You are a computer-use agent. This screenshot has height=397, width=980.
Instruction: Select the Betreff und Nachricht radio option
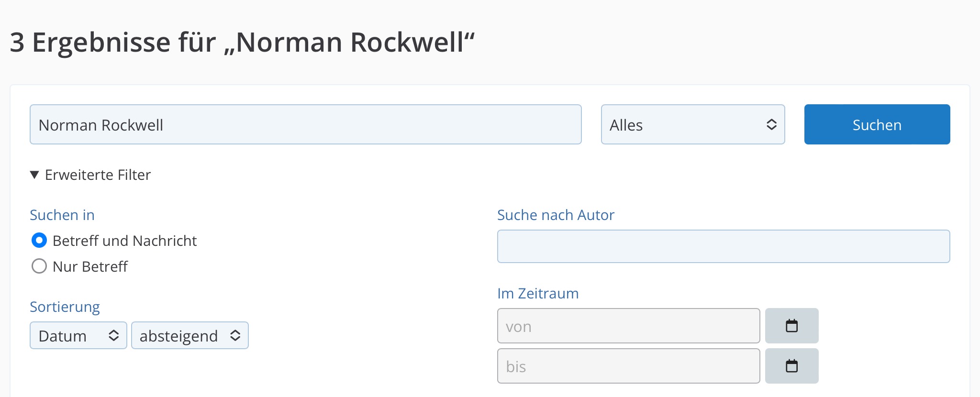39,240
